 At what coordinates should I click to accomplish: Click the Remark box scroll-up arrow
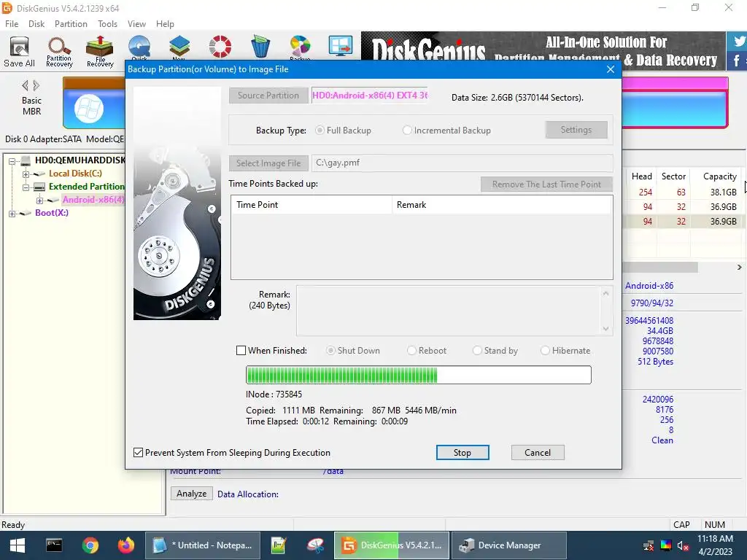pyautogui.click(x=605, y=293)
